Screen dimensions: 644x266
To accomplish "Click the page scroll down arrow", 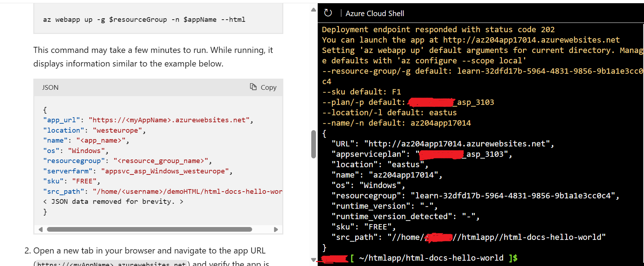I will coord(313,260).
